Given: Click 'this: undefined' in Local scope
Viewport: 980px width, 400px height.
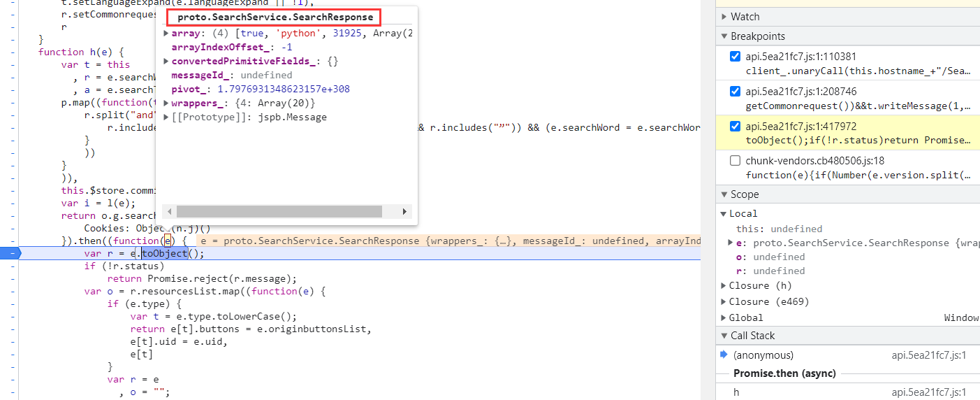Looking at the screenshot, I should coord(779,229).
